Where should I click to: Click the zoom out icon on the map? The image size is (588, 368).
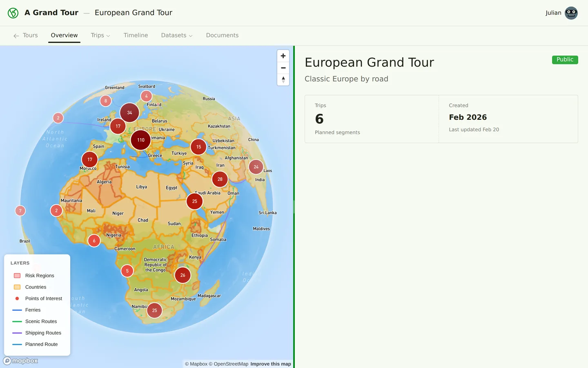pos(283,68)
